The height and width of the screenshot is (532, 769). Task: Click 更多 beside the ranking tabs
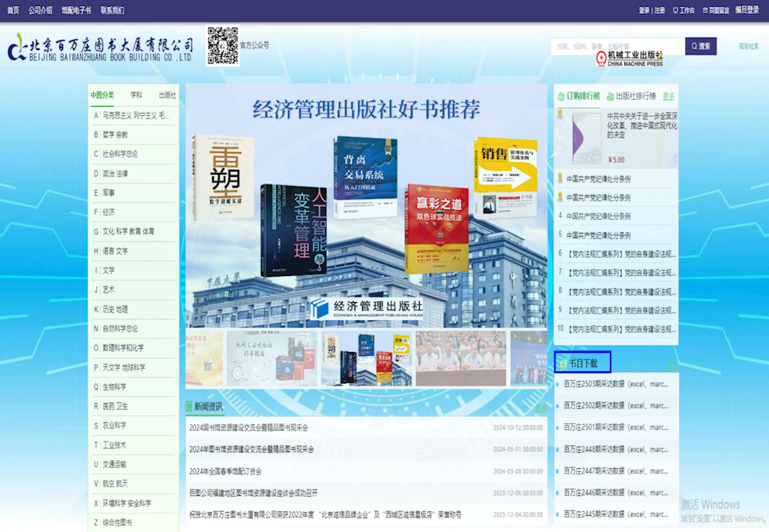click(669, 97)
